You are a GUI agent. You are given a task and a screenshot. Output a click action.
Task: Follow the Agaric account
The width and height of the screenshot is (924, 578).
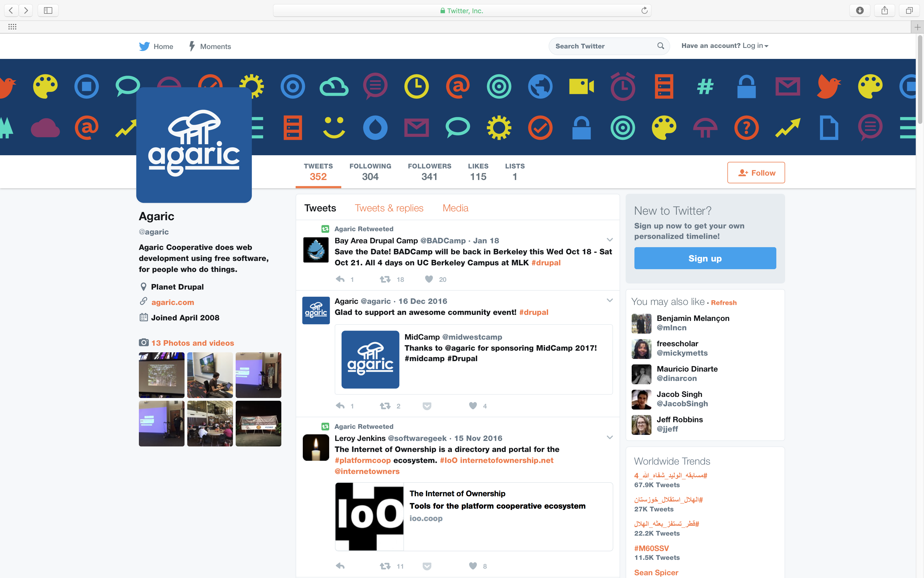click(756, 173)
